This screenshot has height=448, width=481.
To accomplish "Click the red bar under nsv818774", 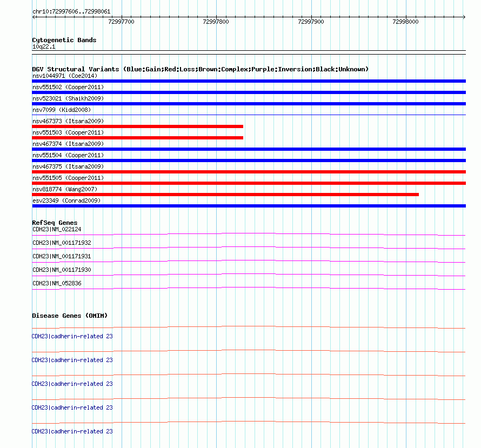I will coord(225,195).
